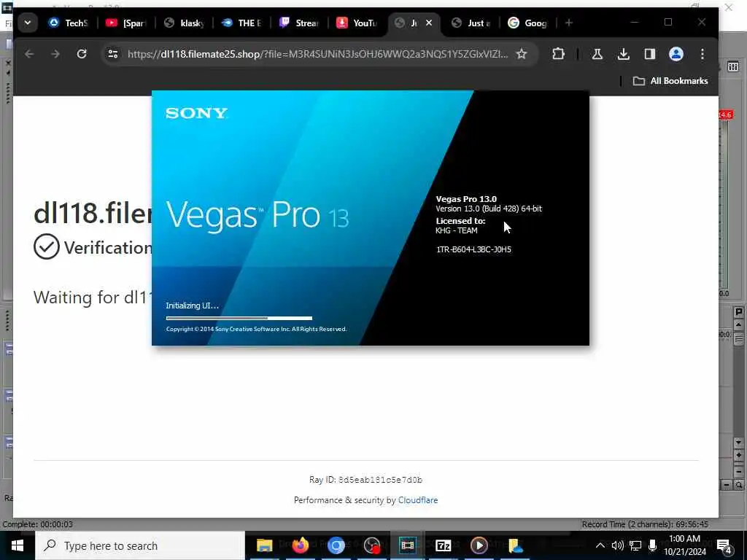Open the Extensions puzzle icon
Image resolution: width=747 pixels, height=560 pixels.
[558, 54]
